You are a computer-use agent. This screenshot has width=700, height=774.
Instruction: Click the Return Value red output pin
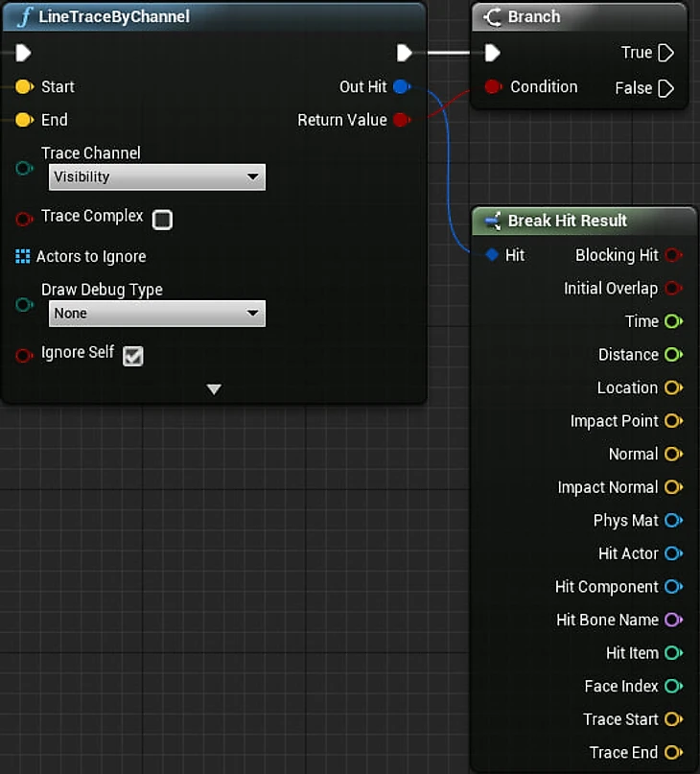(402, 120)
